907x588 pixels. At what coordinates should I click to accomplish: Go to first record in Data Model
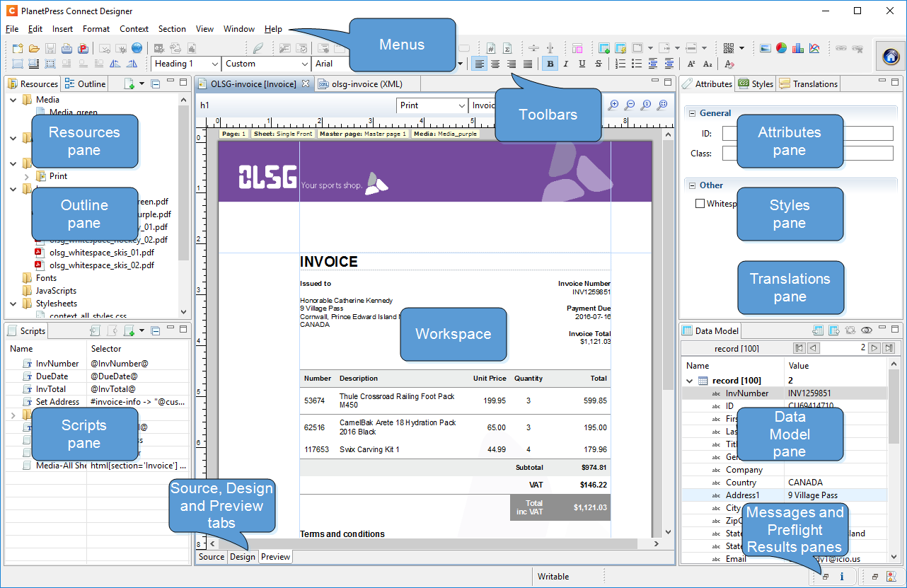tap(799, 348)
